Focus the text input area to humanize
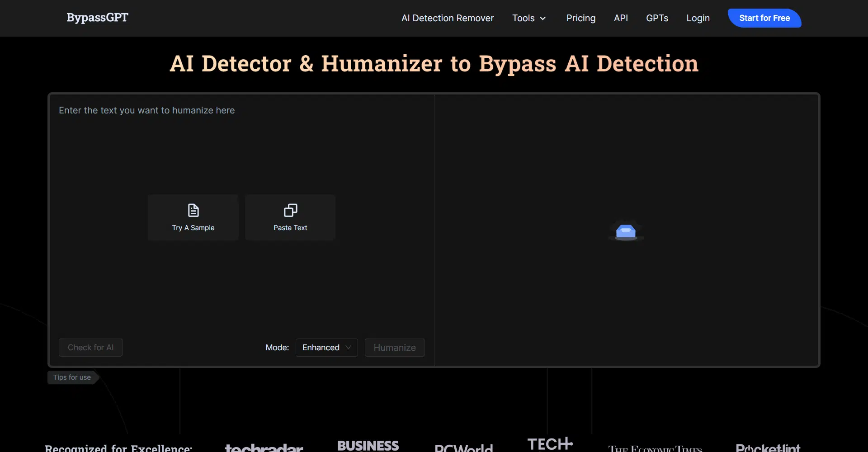Viewport: 868px width, 452px height. [x=241, y=149]
